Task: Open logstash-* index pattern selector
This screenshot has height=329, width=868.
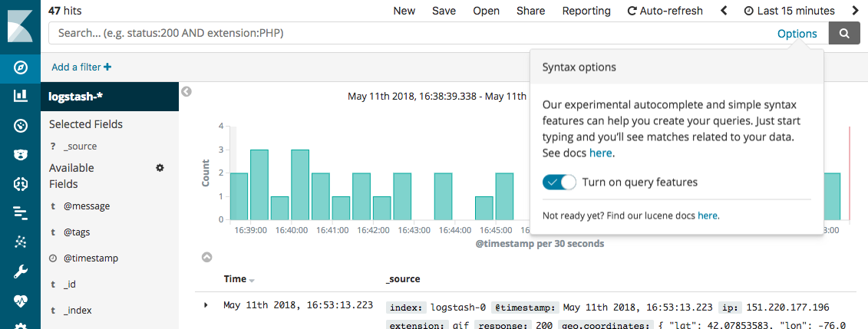Action: click(110, 97)
